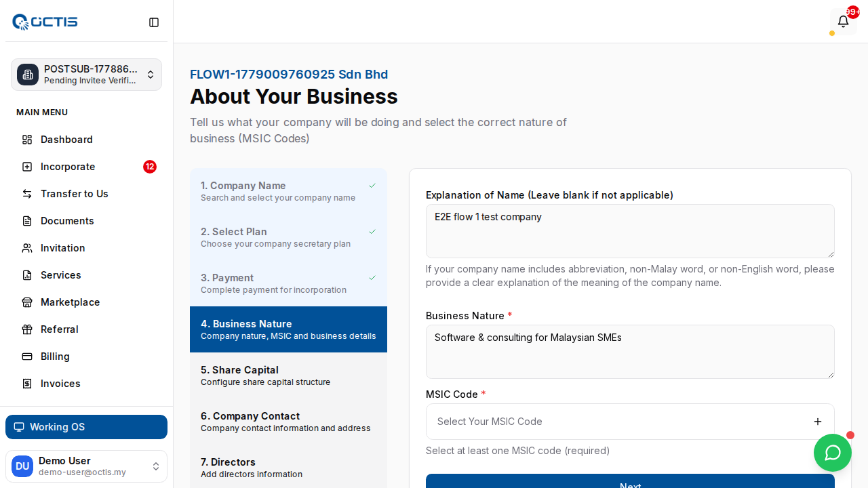Click Explanation of Name text area
Viewport: 868px width, 488px height.
630,231
